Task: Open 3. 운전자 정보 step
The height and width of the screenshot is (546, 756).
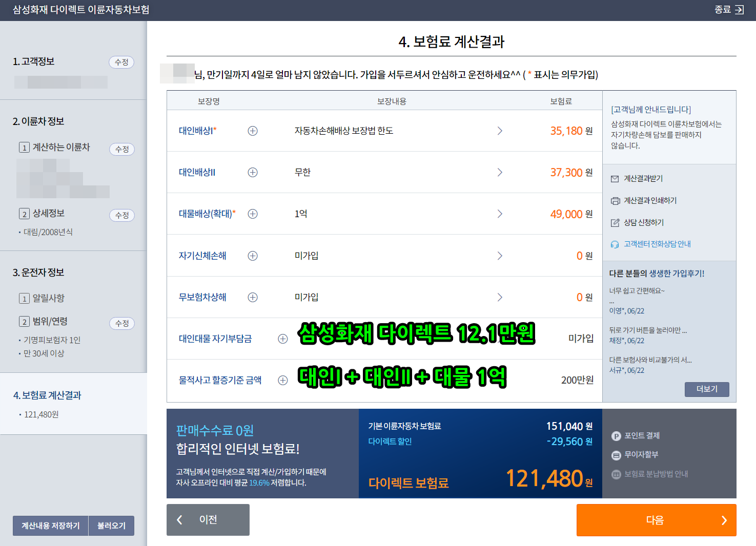Action: tap(38, 272)
